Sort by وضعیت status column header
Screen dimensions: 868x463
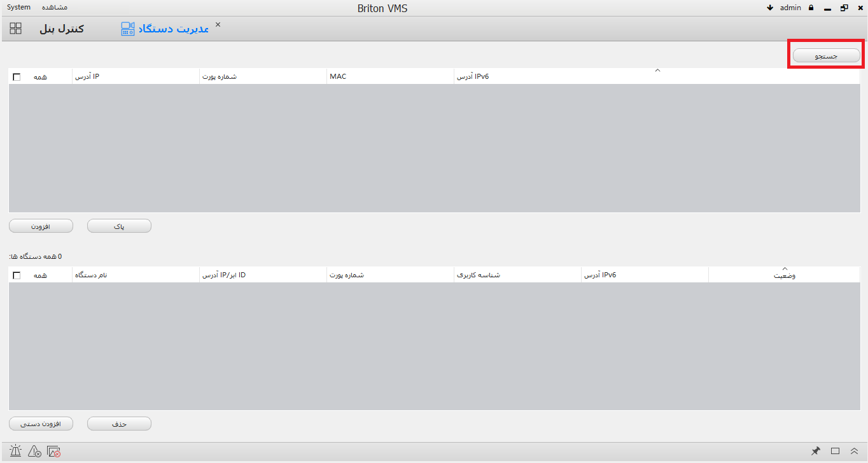[x=784, y=275]
